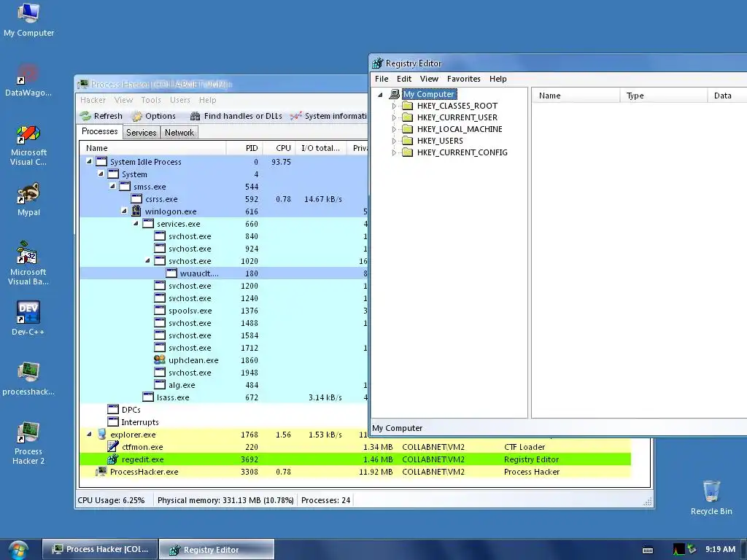
Task: Select the lsass.exe process row
Action: pyautogui.click(x=224, y=397)
